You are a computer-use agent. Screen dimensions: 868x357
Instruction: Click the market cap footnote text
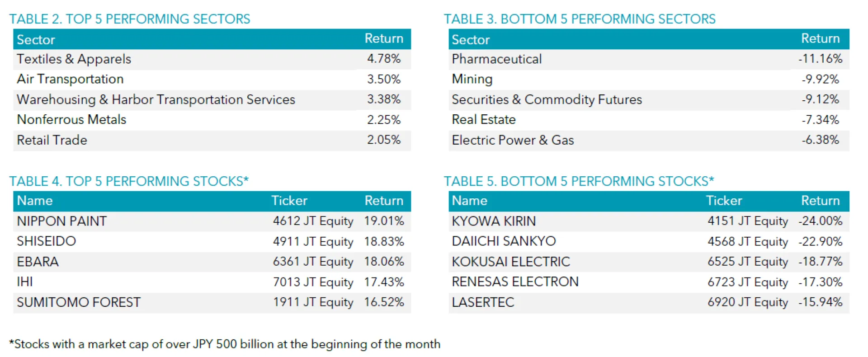225,344
